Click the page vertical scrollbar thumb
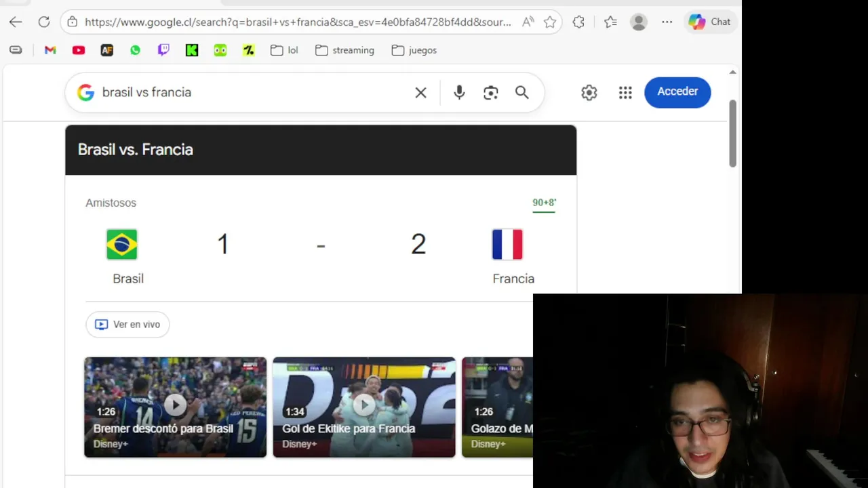This screenshot has width=868, height=488. coord(732,133)
